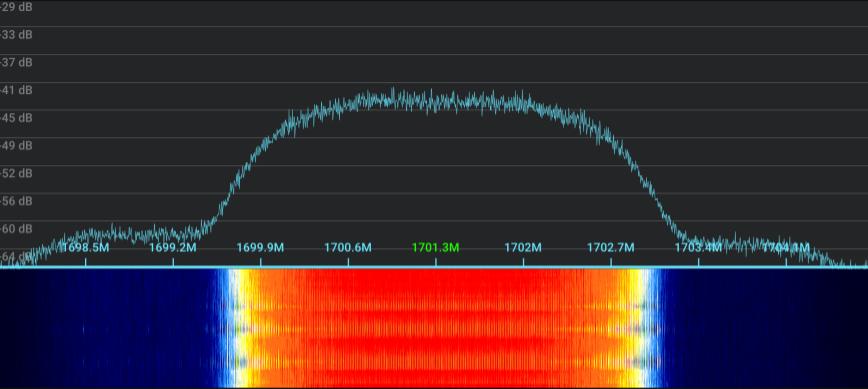Tune to the 1698.5M frequency label
Screen dimensions: 868x389
(x=85, y=247)
